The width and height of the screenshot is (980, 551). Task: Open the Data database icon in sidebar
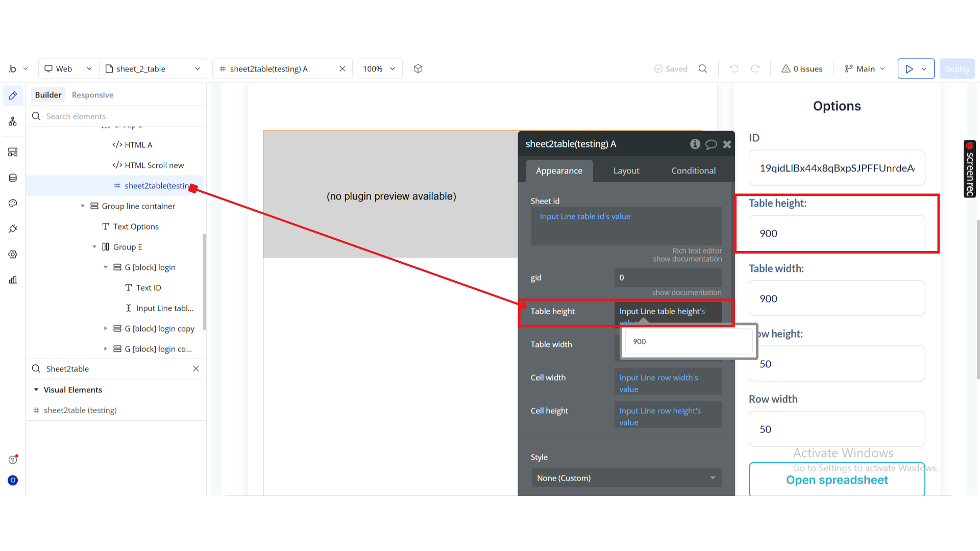(x=13, y=178)
